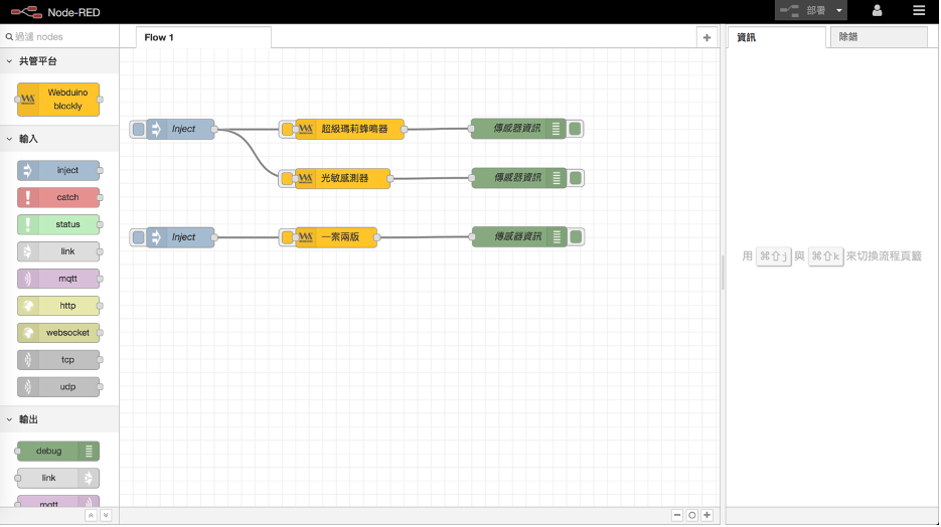Viewport: 941px width, 527px height.
Task: Select the udp node in palette
Action: click(58, 387)
